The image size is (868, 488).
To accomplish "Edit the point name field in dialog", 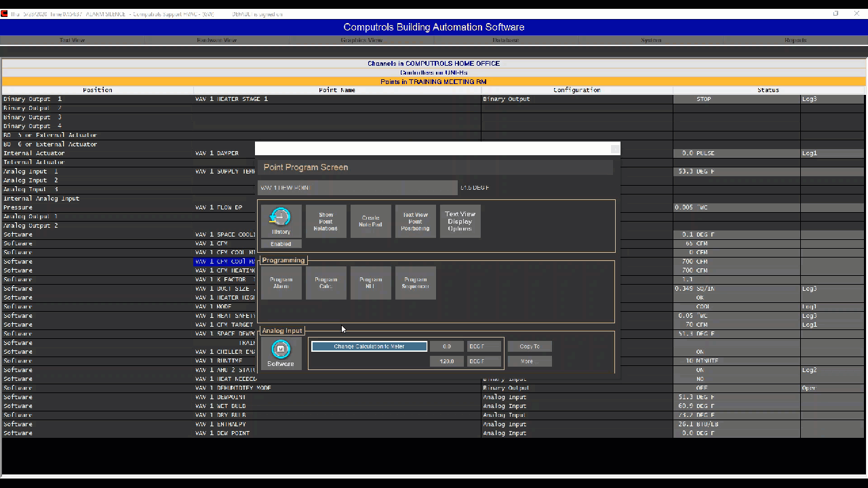I will [357, 188].
